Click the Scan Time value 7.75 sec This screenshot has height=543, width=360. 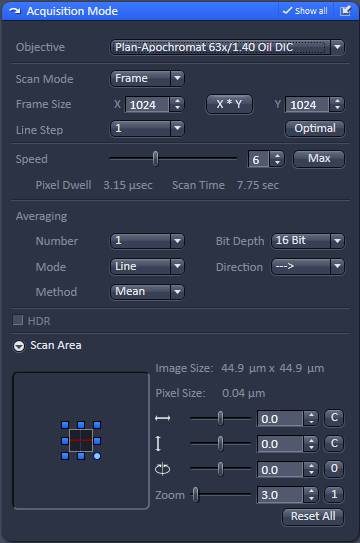pos(258,185)
